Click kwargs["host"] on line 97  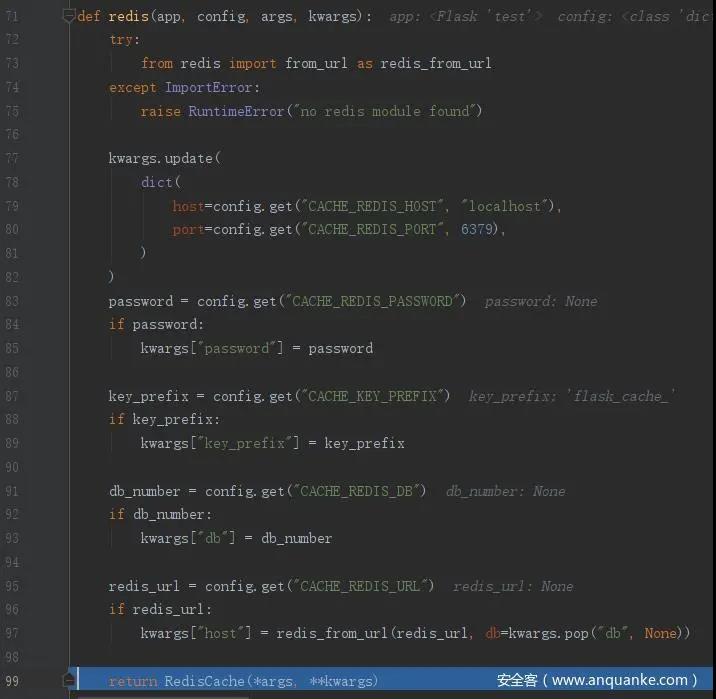pos(196,633)
